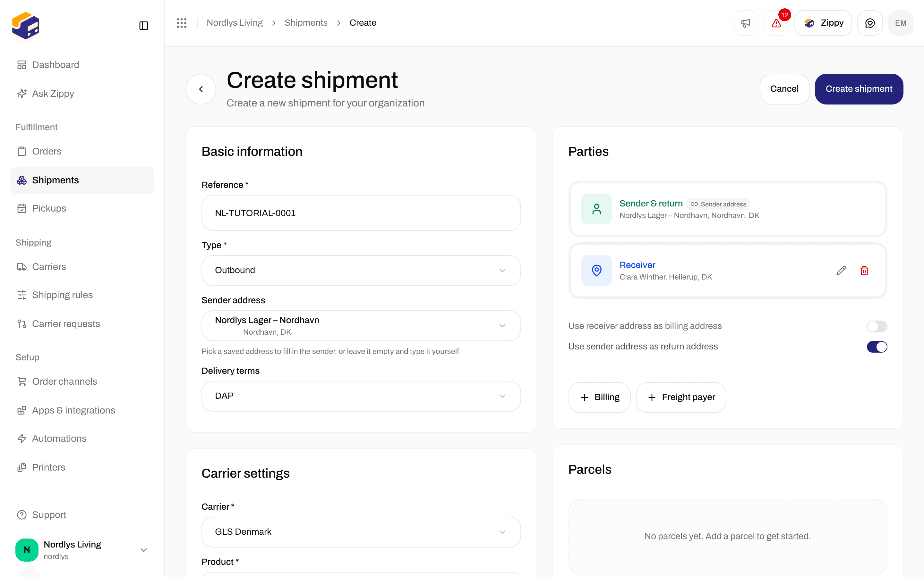
Task: Open the Delivery terms DAP dropdown
Action: tap(361, 396)
